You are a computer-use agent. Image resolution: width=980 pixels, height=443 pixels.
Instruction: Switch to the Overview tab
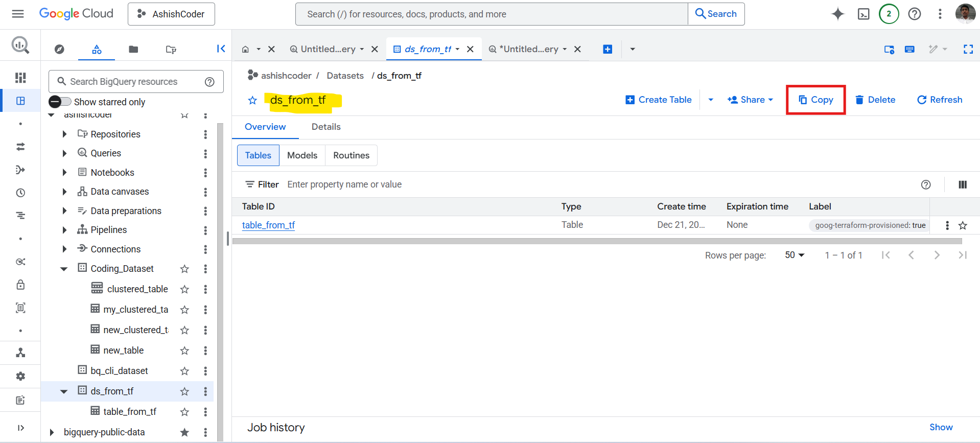click(x=265, y=127)
